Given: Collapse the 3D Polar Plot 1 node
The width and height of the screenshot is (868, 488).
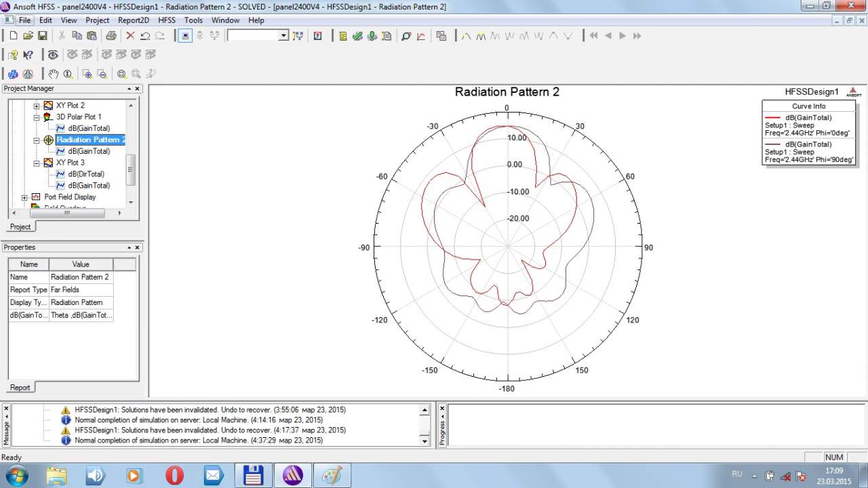Looking at the screenshot, I should (37, 117).
